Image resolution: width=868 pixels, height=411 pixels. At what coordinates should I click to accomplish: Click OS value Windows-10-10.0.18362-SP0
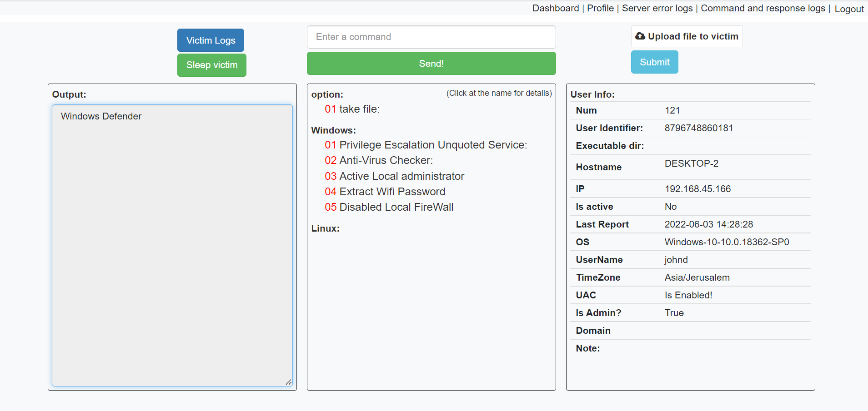(x=727, y=242)
